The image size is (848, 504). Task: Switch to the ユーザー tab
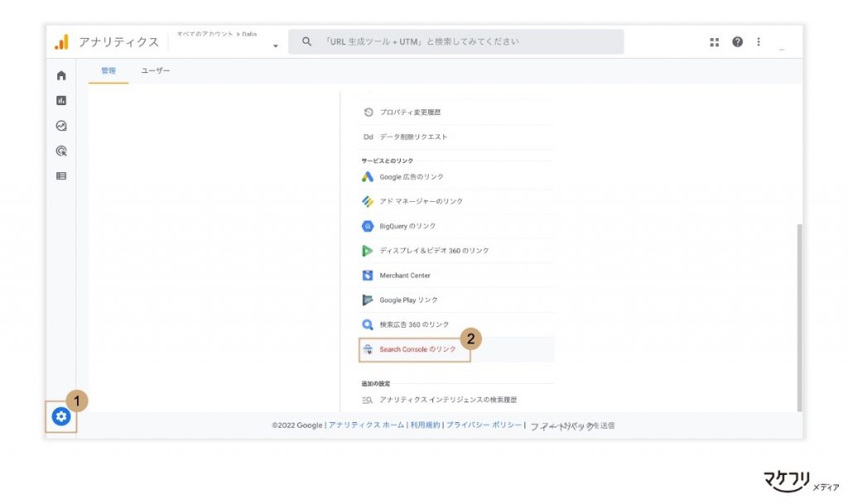point(155,71)
